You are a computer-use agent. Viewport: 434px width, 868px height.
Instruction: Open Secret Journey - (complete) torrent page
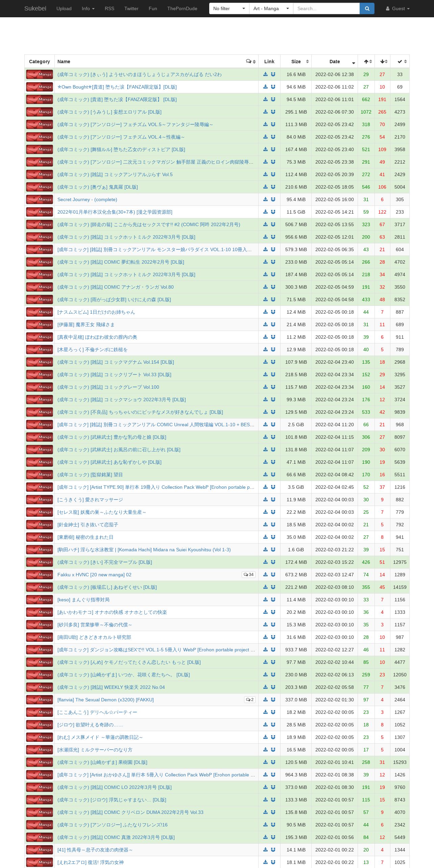tap(87, 199)
